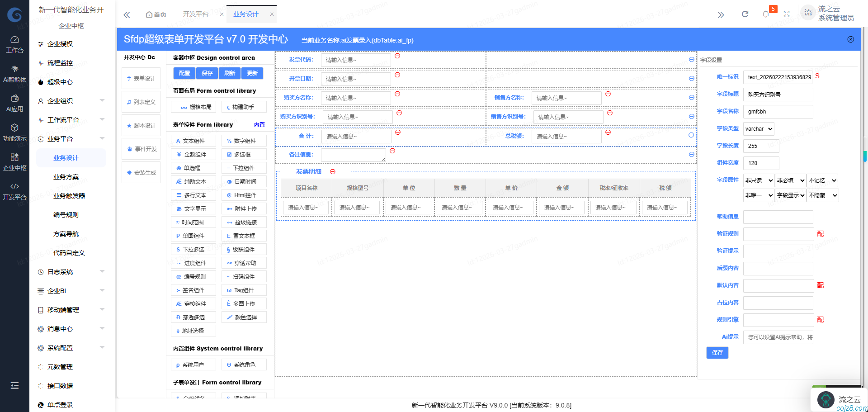Add a 金额组件 amount component
The image size is (868, 412).
(193, 154)
